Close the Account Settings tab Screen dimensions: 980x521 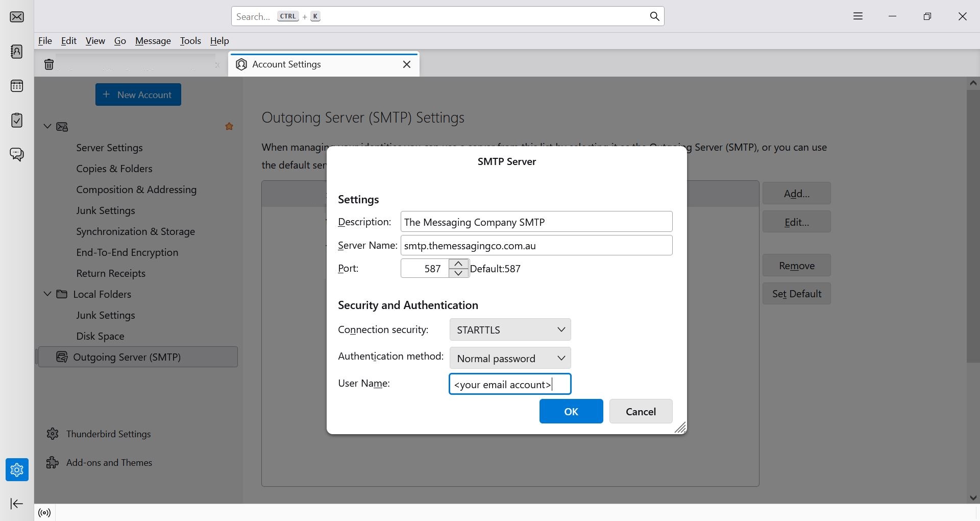click(x=407, y=64)
